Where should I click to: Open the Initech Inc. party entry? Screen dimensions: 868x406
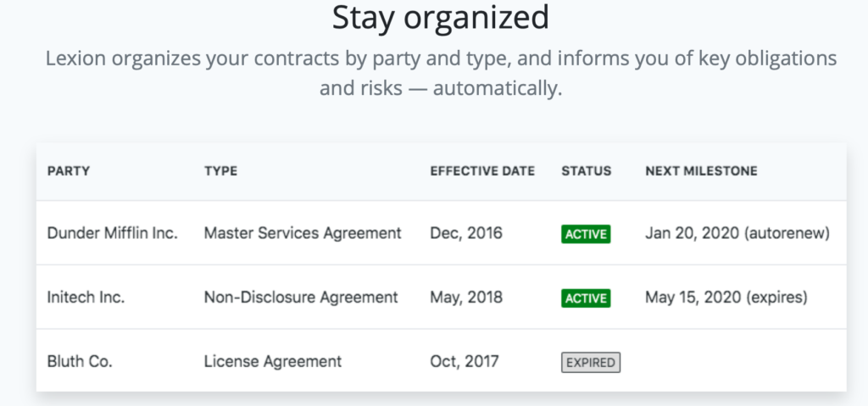(86, 298)
